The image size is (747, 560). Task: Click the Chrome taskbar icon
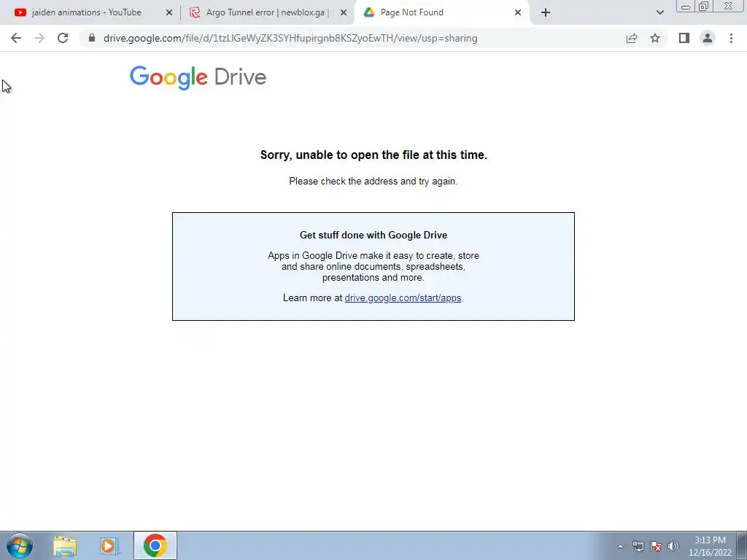click(155, 545)
